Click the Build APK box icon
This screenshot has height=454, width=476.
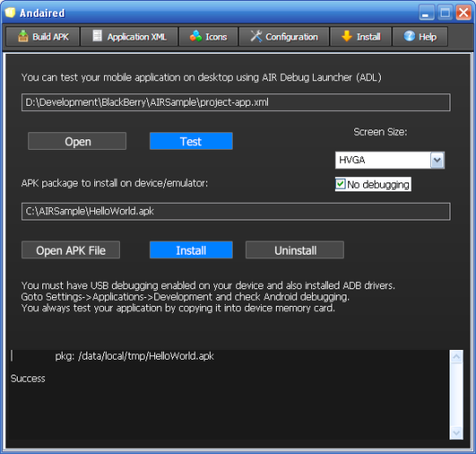[x=23, y=36]
